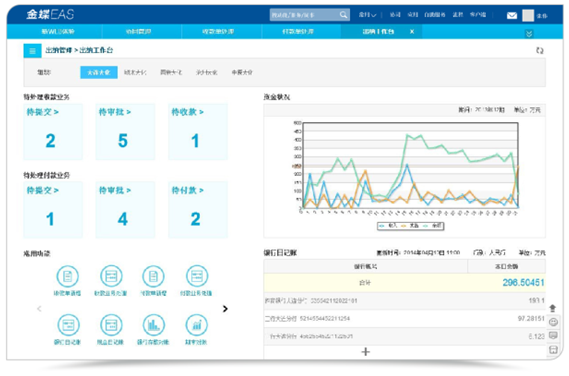Screen dimensions: 569x376
Task: Expand the 待提交 > card under 待处理付款业务
Action: coord(42,190)
